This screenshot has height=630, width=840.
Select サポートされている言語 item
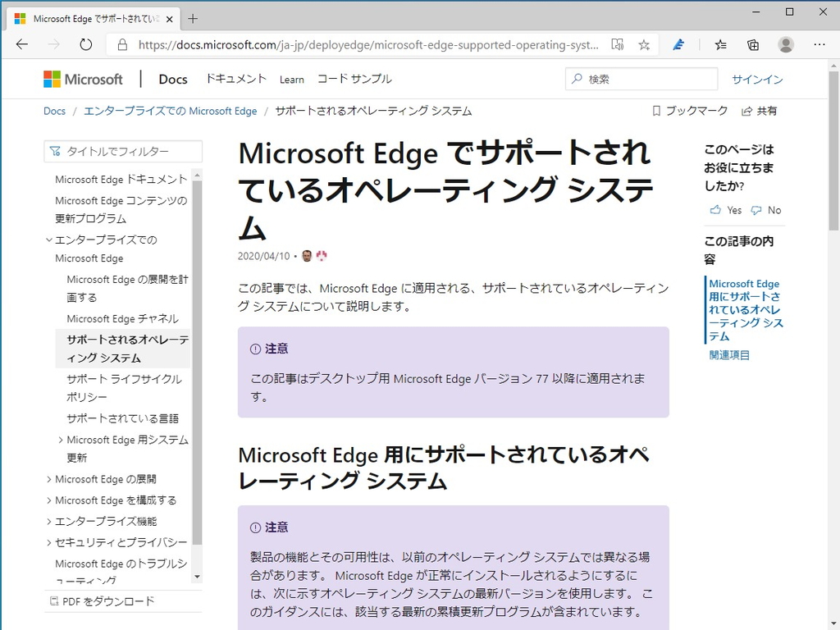point(123,418)
